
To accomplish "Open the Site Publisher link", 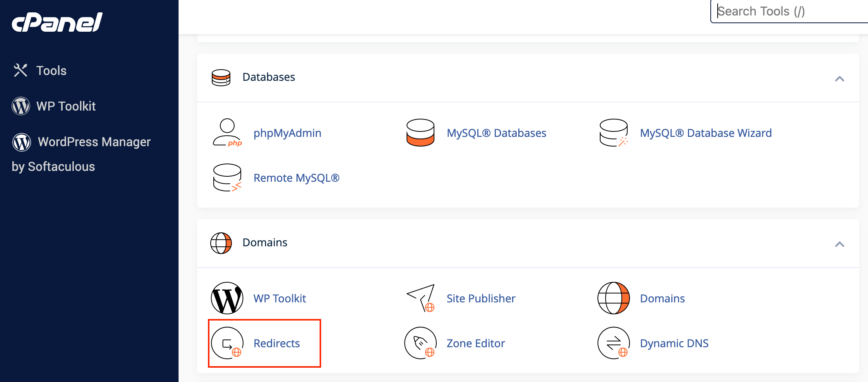I will pyautogui.click(x=481, y=298).
